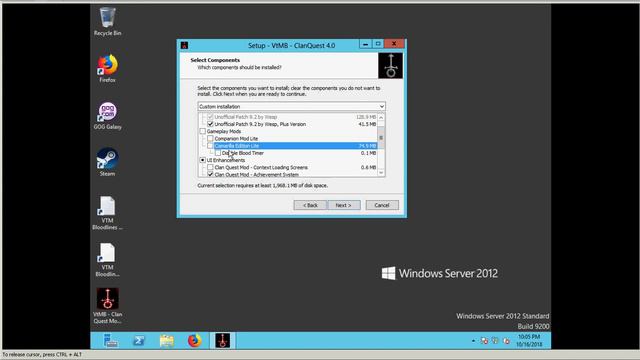Select the Gameplay Mods label

click(x=224, y=131)
